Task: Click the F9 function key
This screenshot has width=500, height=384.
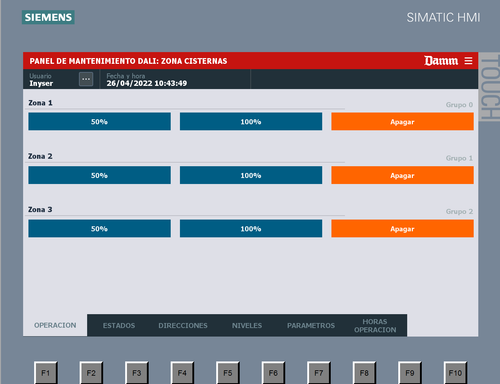Action: [x=410, y=373]
